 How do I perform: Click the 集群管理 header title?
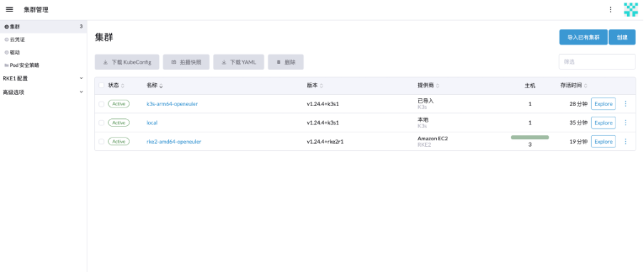pos(36,9)
